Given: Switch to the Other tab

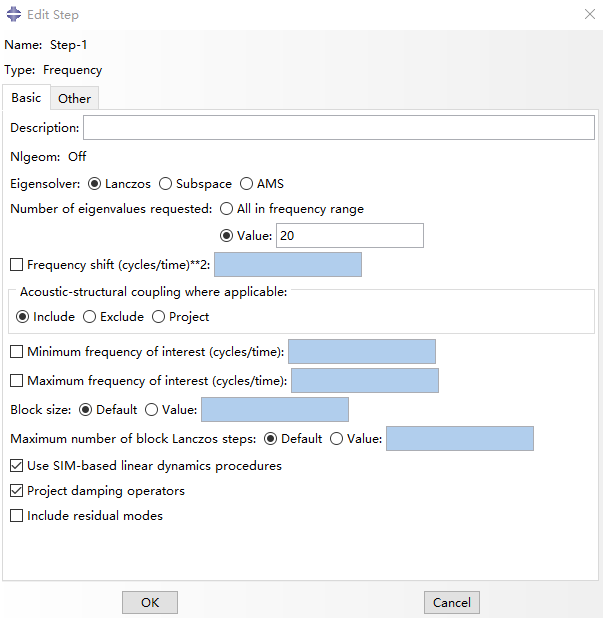Looking at the screenshot, I should pos(74,98).
